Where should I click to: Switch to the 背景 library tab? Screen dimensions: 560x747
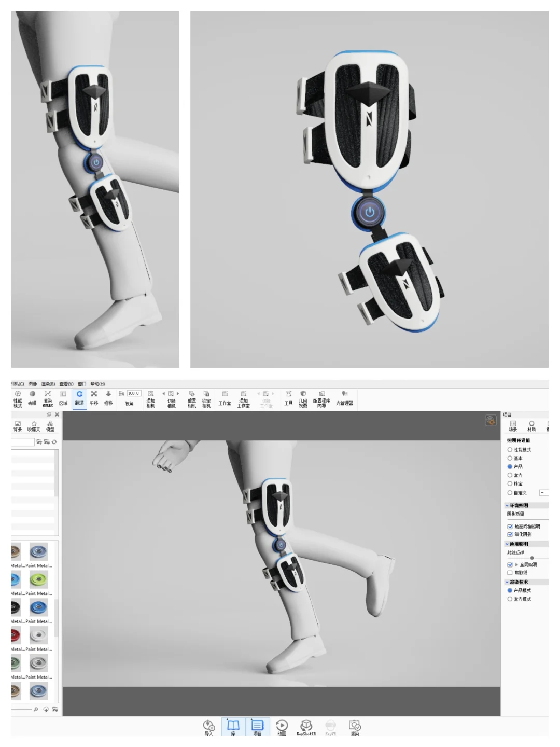18,426
